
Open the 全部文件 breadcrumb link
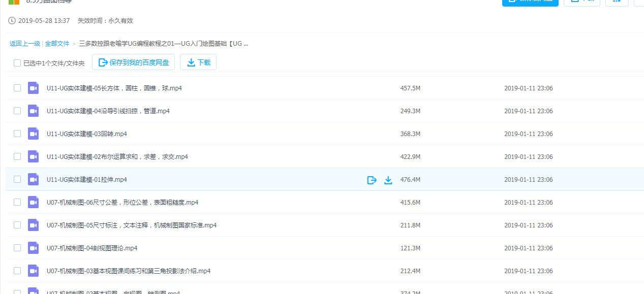[x=57, y=44]
